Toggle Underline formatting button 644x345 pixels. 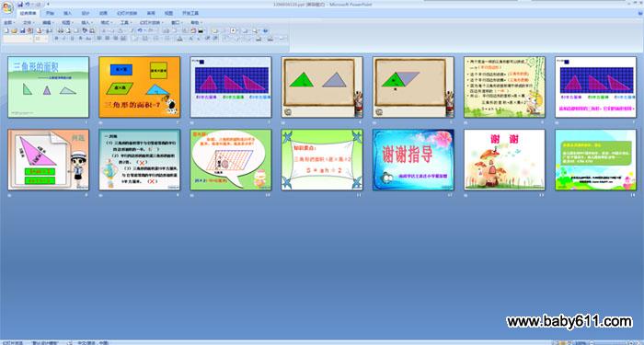click(73, 39)
